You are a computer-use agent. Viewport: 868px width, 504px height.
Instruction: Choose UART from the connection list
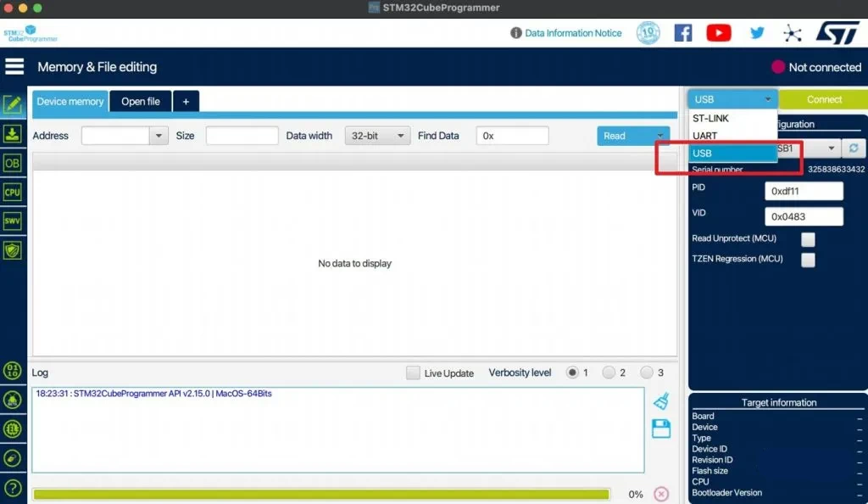[733, 136]
